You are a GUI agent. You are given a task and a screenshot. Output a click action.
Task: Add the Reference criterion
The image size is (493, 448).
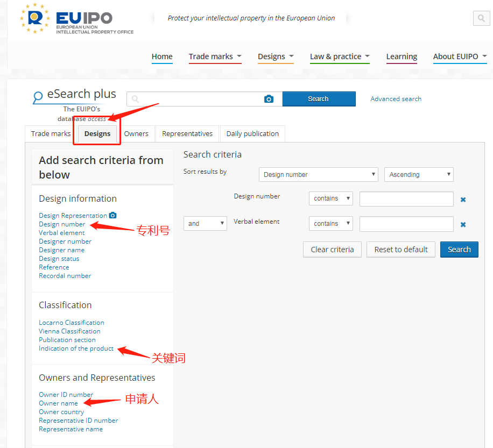[54, 267]
